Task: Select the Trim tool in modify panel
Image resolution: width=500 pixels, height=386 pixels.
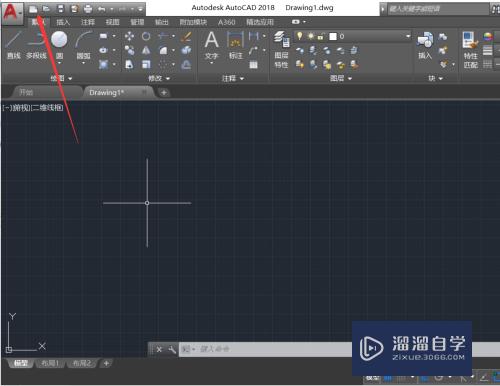Action: pyautogui.click(x=163, y=36)
